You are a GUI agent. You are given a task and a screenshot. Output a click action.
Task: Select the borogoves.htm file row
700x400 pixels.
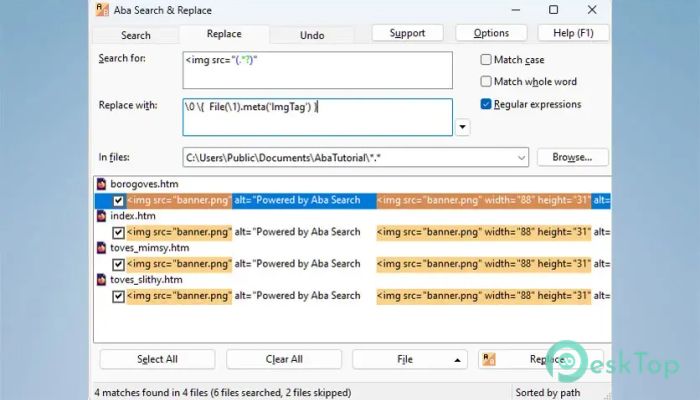[x=352, y=184]
